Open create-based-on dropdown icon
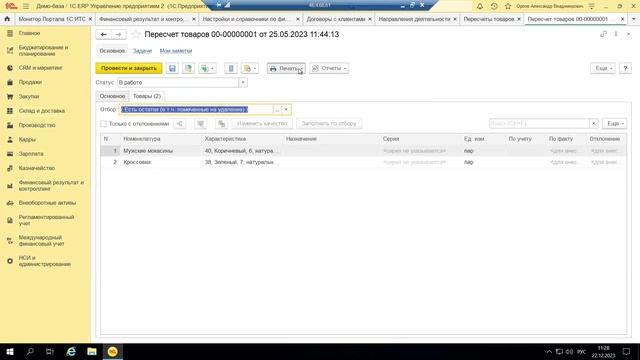This screenshot has width=640, height=360. coord(207,69)
